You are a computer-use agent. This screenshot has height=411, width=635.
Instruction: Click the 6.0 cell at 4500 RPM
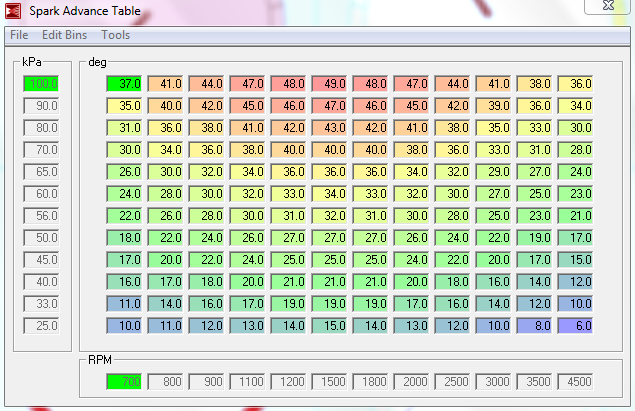tap(575, 326)
